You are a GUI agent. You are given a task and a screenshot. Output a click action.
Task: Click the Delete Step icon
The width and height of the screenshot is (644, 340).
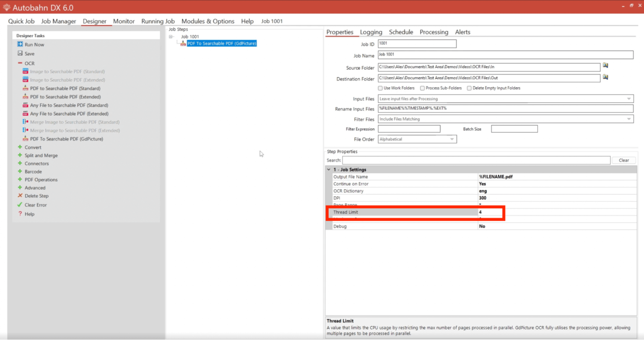(20, 196)
